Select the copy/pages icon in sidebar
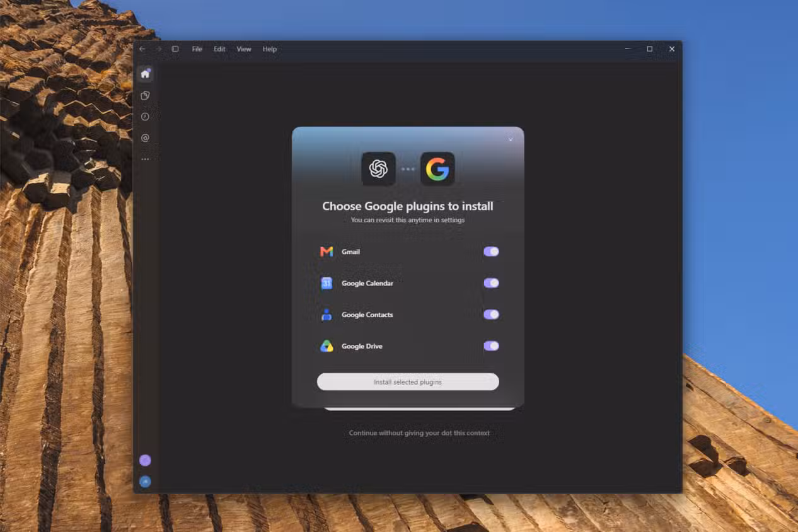Screen dimensions: 798x532 click(145, 96)
